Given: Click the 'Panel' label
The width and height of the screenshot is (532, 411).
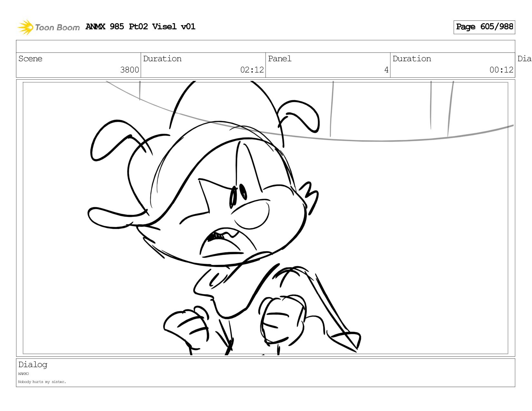Looking at the screenshot, I should tap(280, 59).
